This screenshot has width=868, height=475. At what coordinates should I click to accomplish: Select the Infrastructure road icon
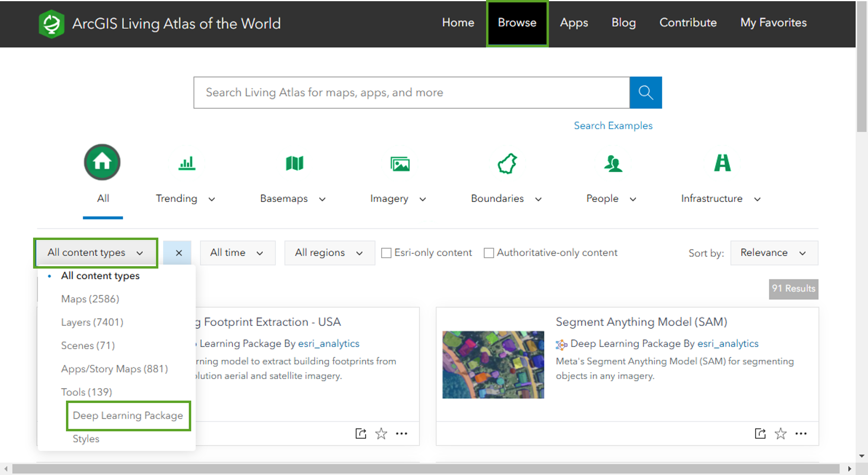point(722,163)
